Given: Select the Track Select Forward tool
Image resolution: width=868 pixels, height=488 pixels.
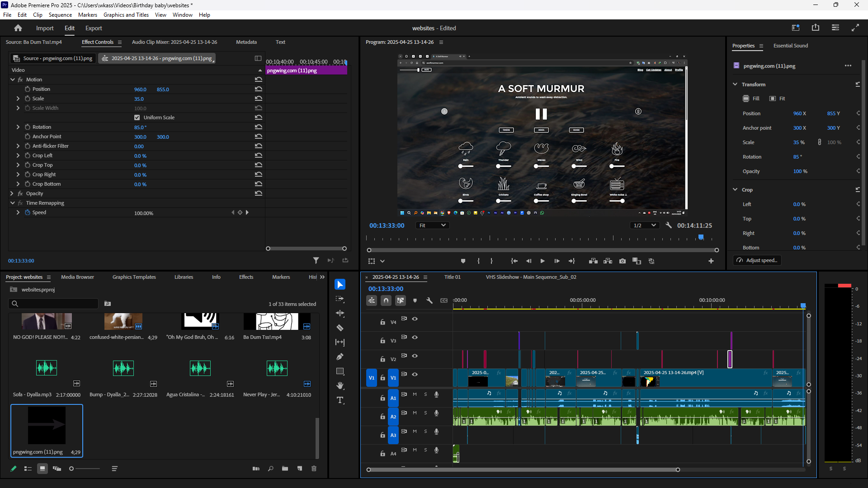Looking at the screenshot, I should pyautogui.click(x=340, y=299).
